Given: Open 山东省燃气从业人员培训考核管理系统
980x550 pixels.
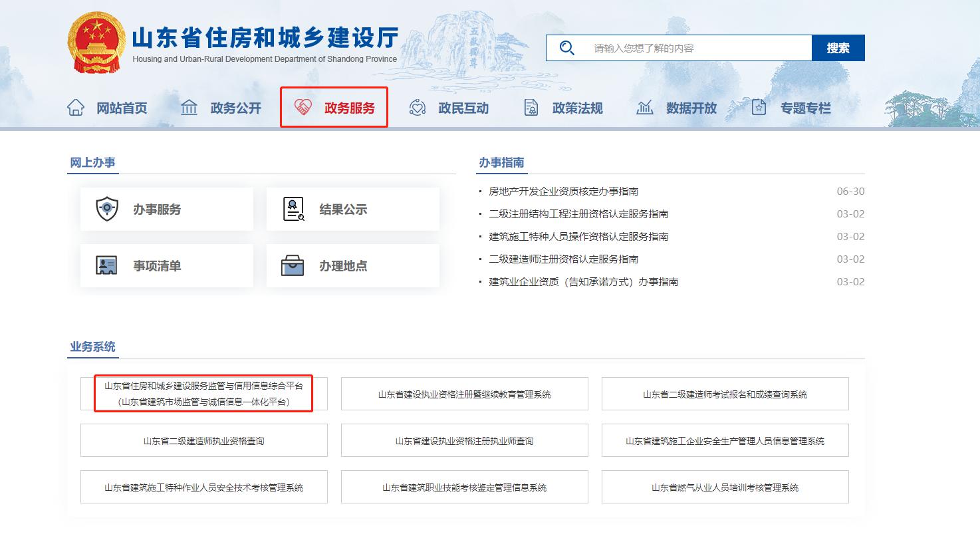Looking at the screenshot, I should tap(725, 487).
